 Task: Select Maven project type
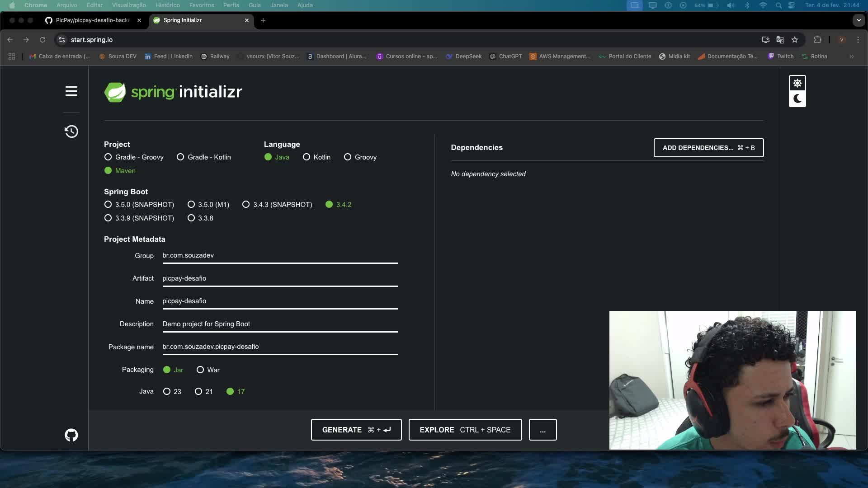click(x=120, y=171)
